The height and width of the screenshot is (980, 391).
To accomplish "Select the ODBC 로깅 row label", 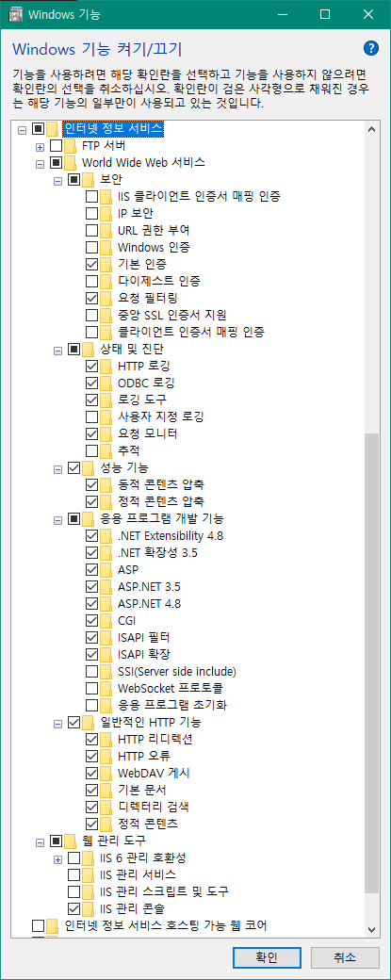I will click(x=146, y=383).
